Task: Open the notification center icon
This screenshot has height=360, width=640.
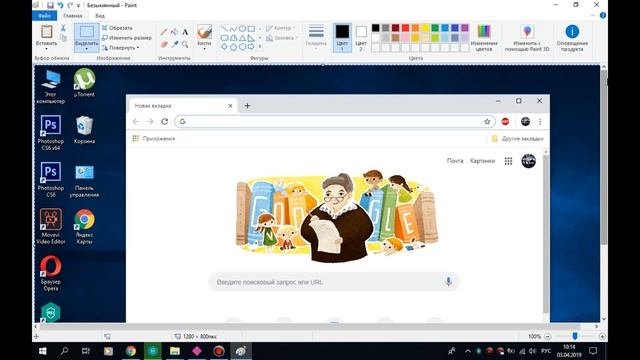Action: (593, 351)
